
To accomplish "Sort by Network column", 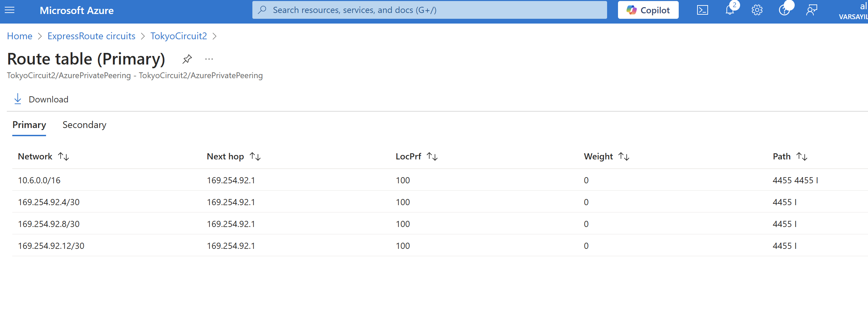I will tap(64, 156).
